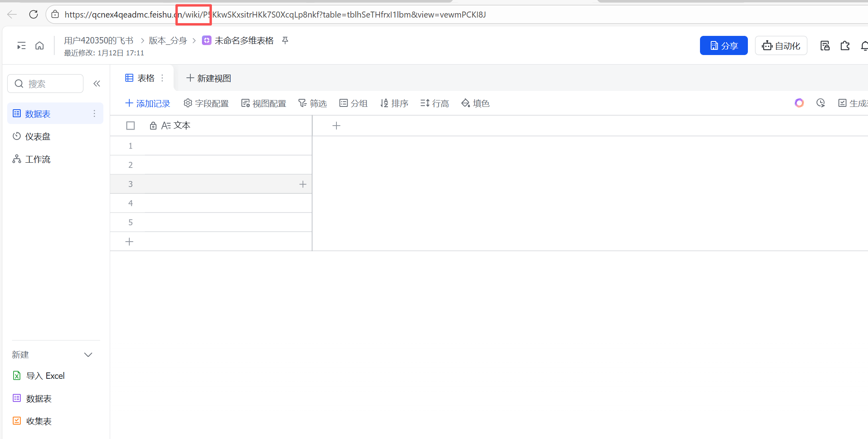
Task: Collapse the 新建 section chevron
Action: coord(88,355)
